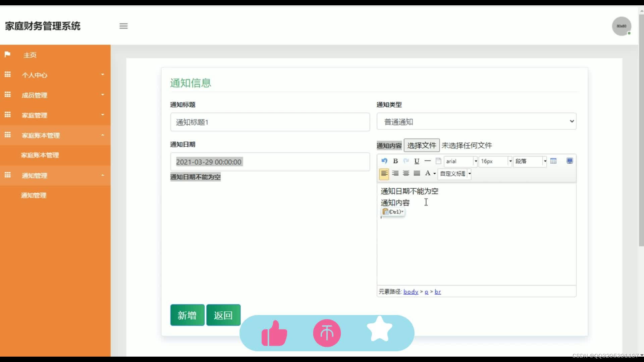644x362 pixels.
Task: Toggle underline formatting in the editor
Action: [417, 161]
